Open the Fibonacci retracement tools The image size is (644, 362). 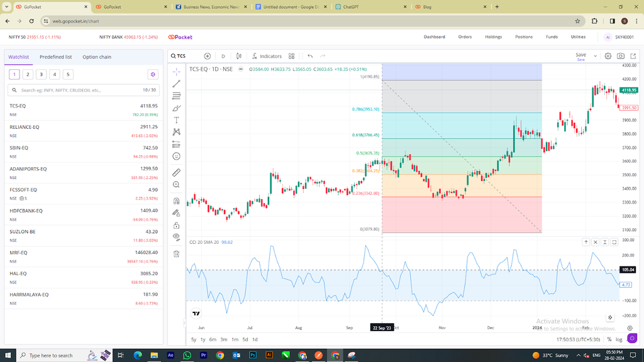click(x=176, y=96)
